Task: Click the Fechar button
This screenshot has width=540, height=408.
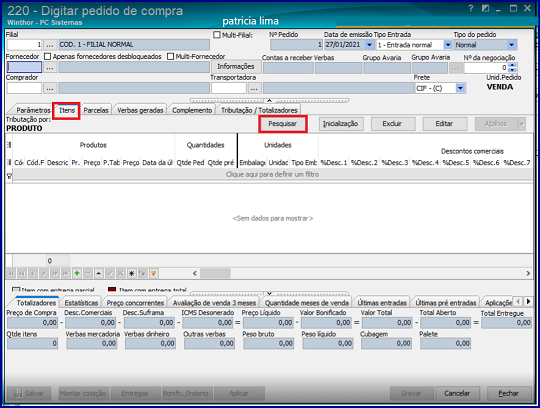Action: tap(509, 394)
